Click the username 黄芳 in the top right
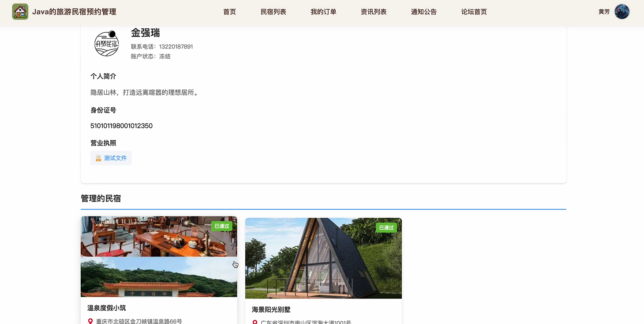 604,11
